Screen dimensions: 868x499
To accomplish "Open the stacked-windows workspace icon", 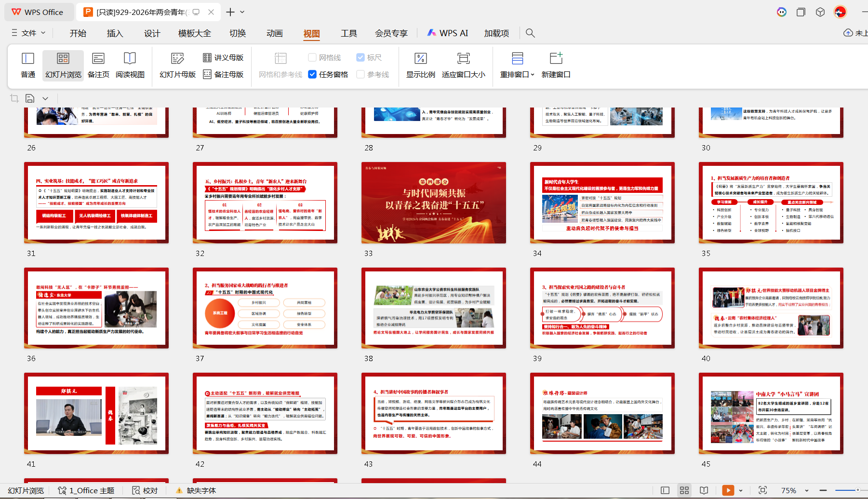I will tap(801, 12).
